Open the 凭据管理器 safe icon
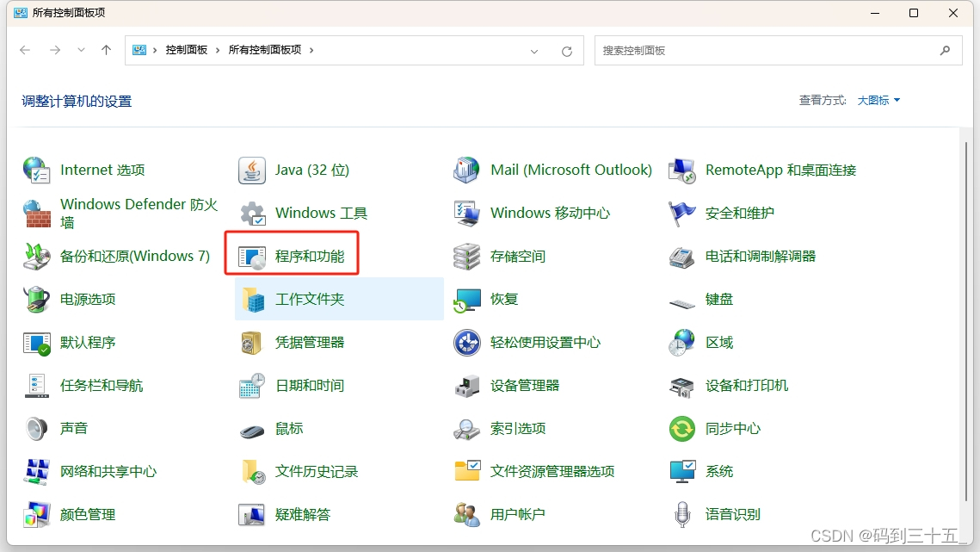Image resolution: width=980 pixels, height=552 pixels. [252, 343]
